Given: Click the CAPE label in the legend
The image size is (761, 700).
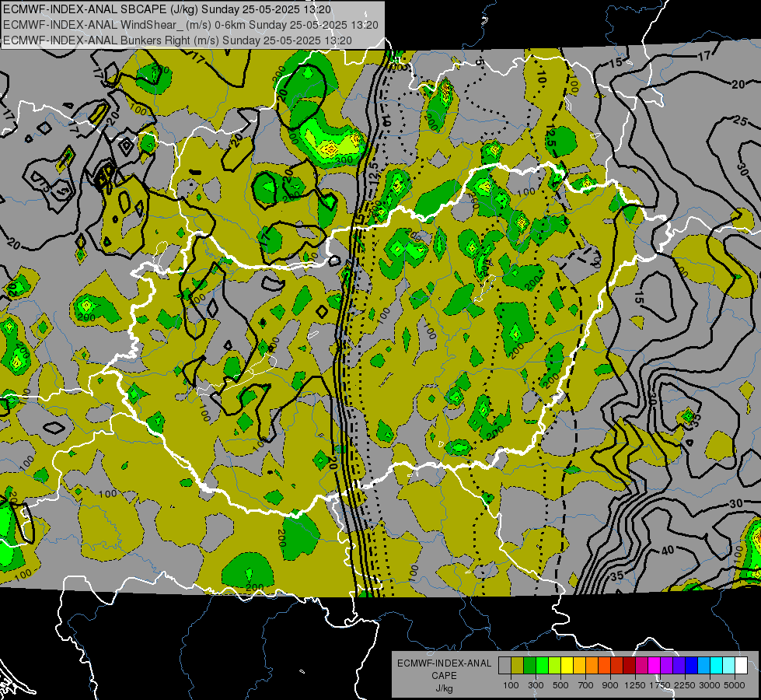Looking at the screenshot, I should 444,676.
